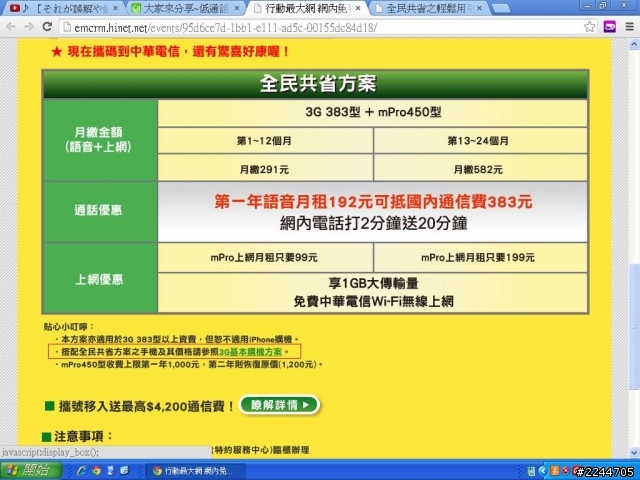Select the 行動最大網 網內免 tab
The width and height of the screenshot is (640, 480).
tap(306, 8)
